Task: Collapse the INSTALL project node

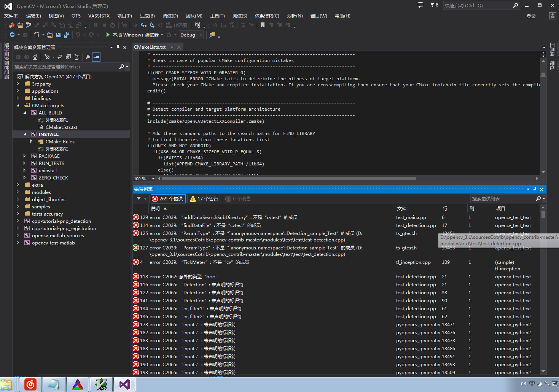Action: tap(25, 134)
